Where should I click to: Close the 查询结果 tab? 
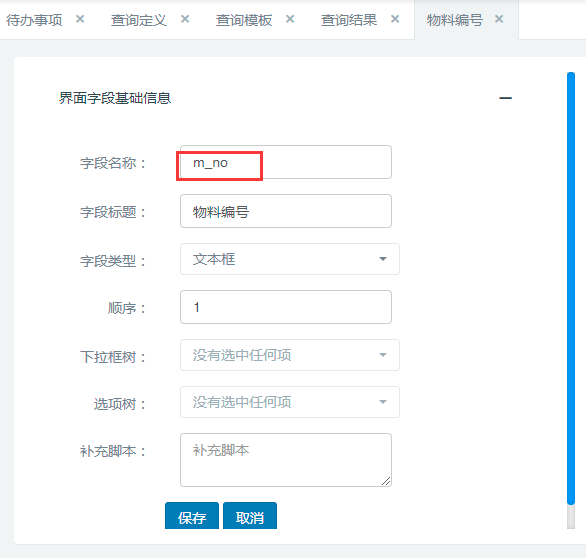(x=395, y=19)
